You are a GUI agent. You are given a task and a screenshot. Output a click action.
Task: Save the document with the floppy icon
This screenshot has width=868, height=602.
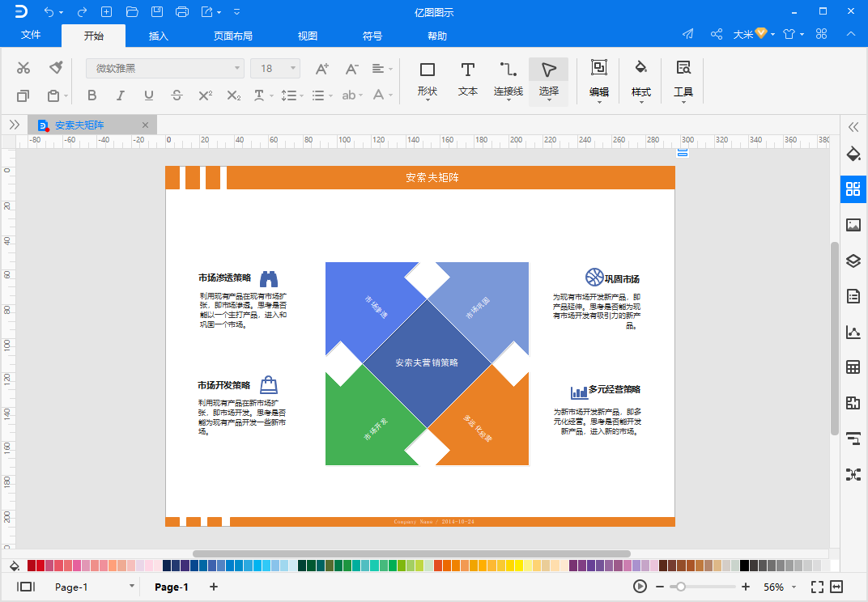click(x=157, y=11)
